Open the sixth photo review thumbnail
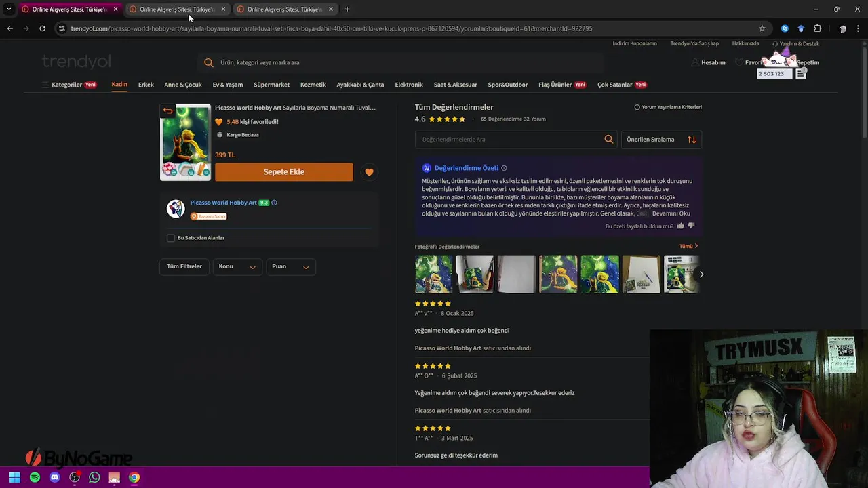868x488 pixels. click(641, 274)
